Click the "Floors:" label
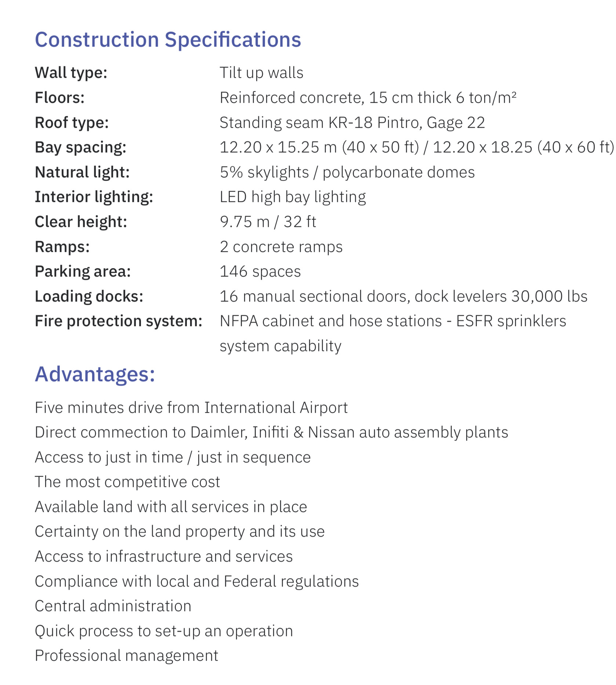Image resolution: width=616 pixels, height=685 pixels. [59, 98]
